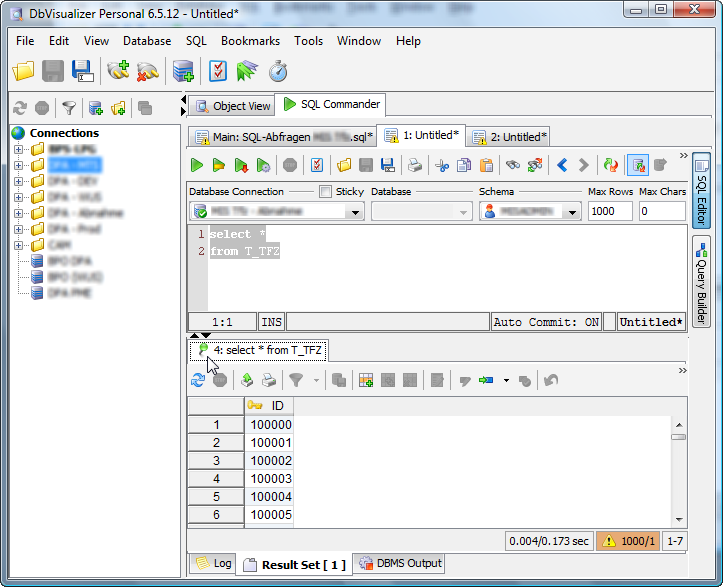
Task: Focus the Max Rows input field
Action: [610, 211]
